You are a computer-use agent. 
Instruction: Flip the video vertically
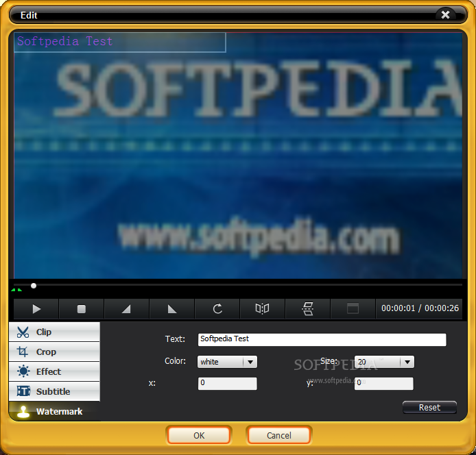(307, 309)
